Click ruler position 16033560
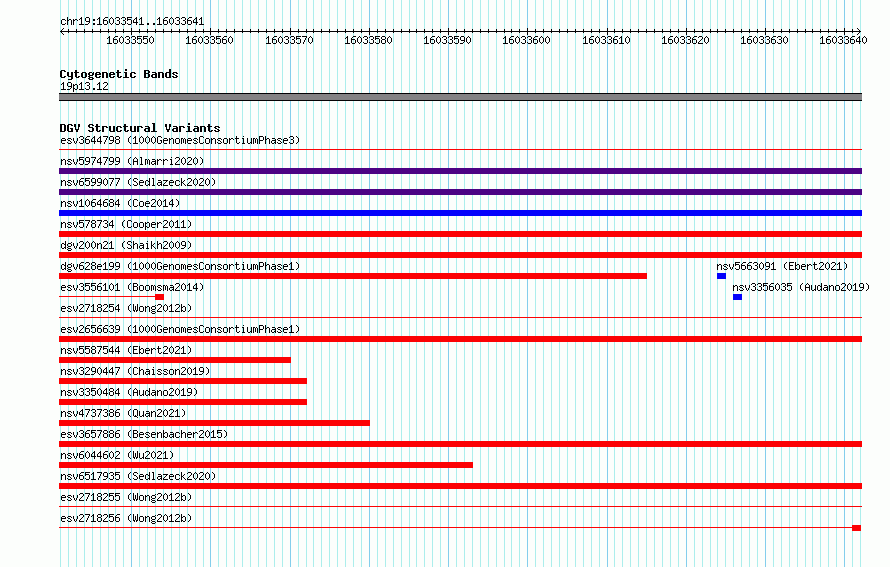The width and height of the screenshot is (890, 567). pyautogui.click(x=209, y=40)
